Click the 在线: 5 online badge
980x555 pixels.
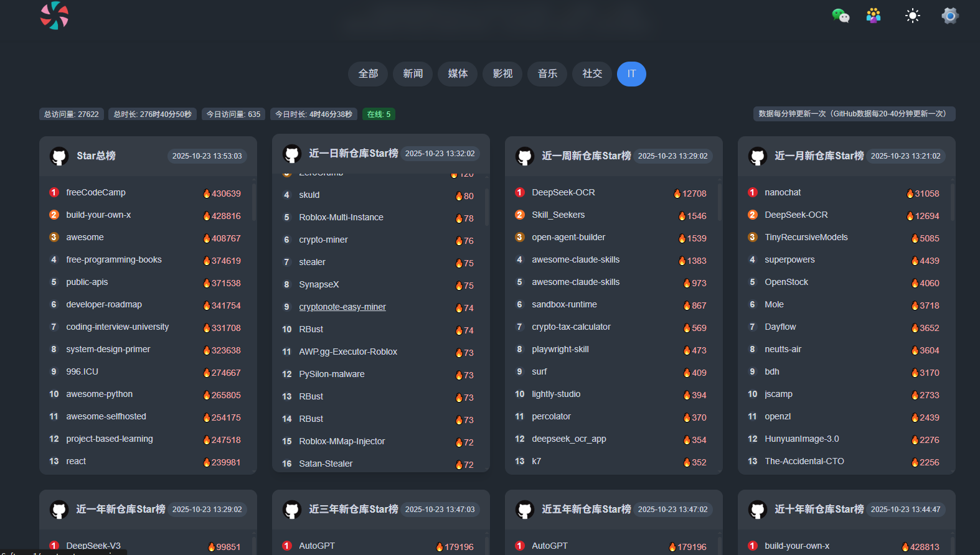[379, 114]
